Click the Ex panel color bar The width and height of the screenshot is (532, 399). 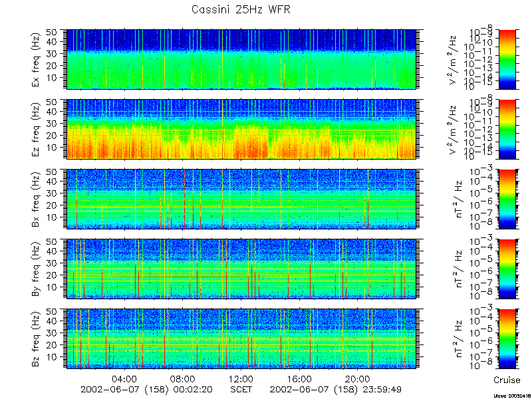click(x=507, y=59)
